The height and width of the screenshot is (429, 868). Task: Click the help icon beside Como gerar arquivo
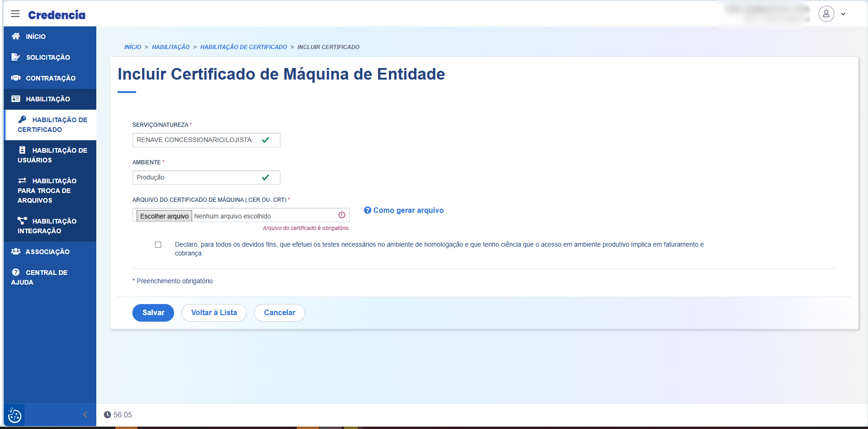coord(368,210)
